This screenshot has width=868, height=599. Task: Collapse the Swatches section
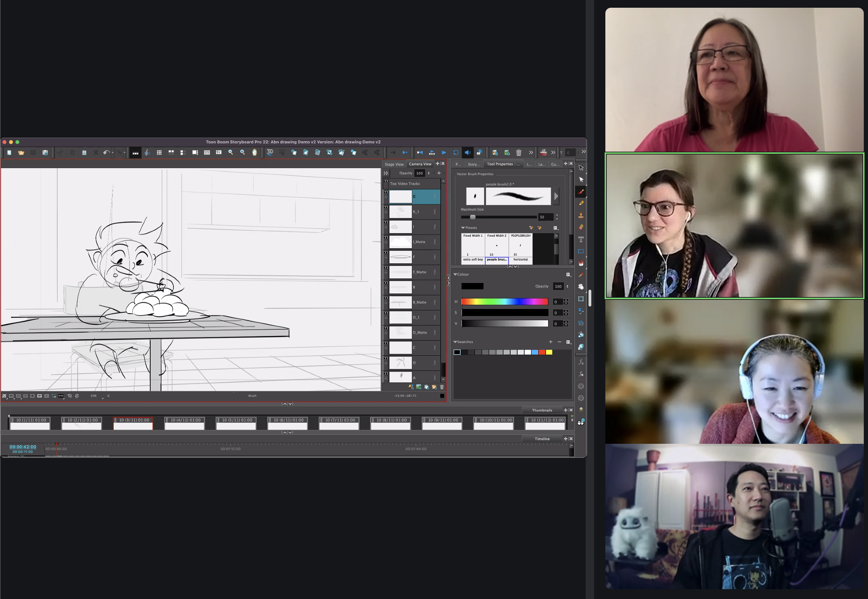point(455,342)
